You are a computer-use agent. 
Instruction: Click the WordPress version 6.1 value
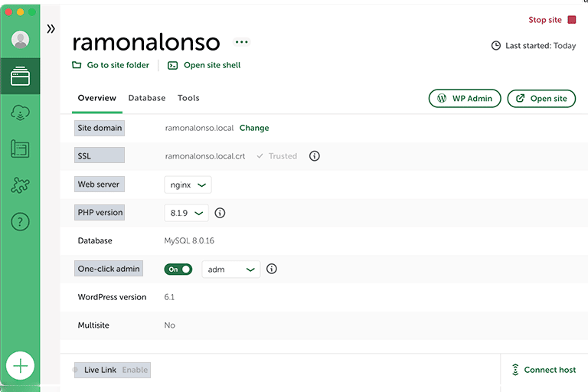click(x=169, y=297)
